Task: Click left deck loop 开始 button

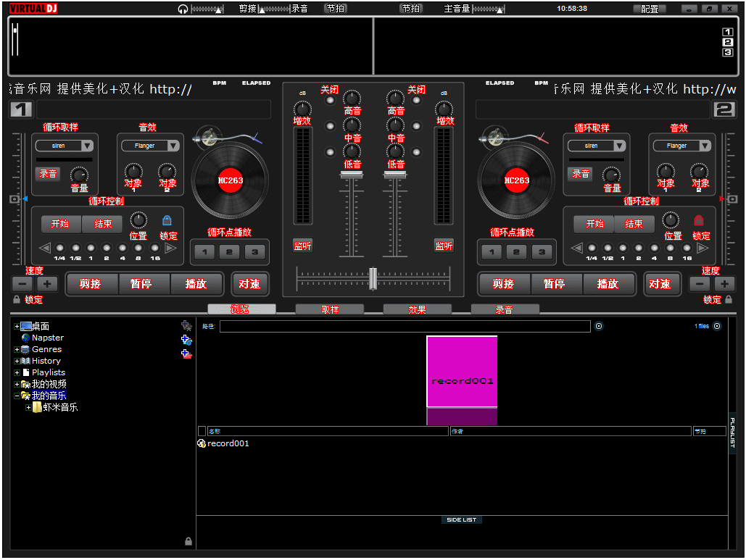Action: click(x=60, y=223)
